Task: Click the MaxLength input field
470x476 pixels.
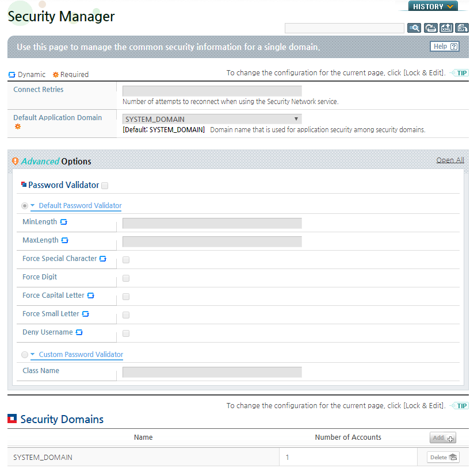Action: pos(212,241)
